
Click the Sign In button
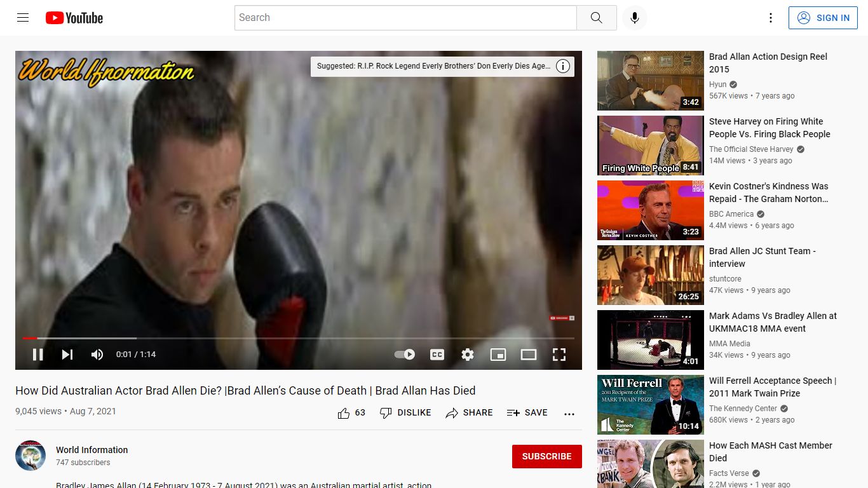point(823,18)
